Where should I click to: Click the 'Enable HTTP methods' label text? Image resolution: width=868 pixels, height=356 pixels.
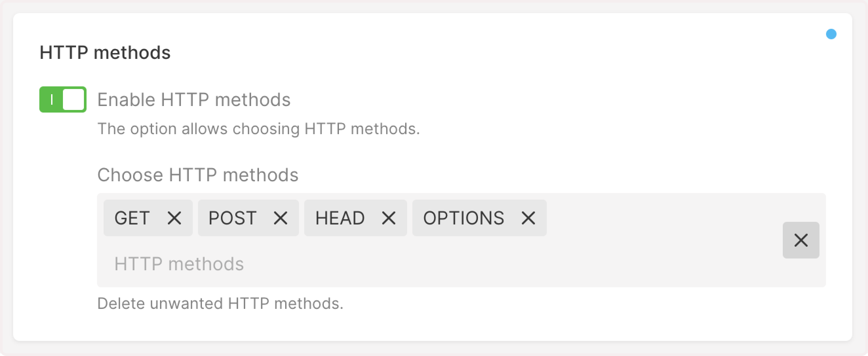(x=194, y=100)
